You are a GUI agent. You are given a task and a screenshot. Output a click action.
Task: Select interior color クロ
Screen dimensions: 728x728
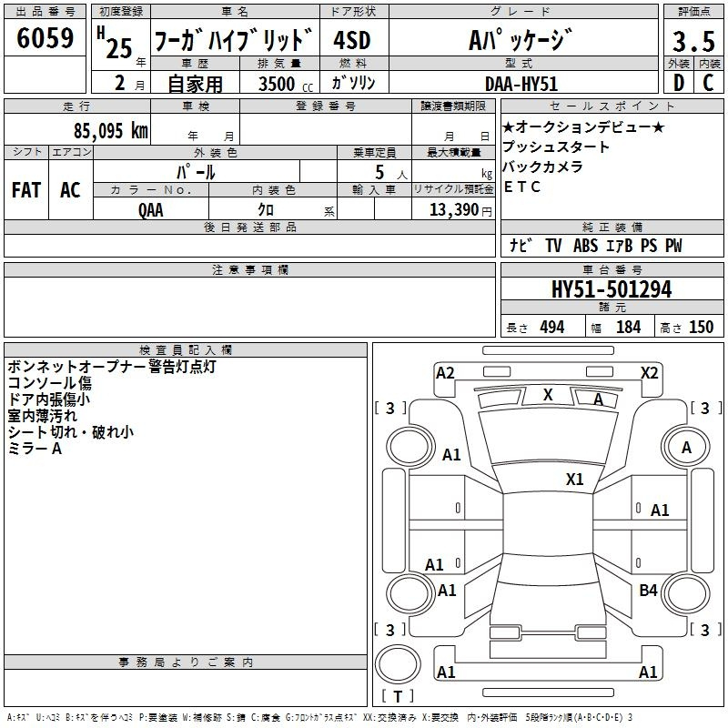pyautogui.click(x=266, y=210)
